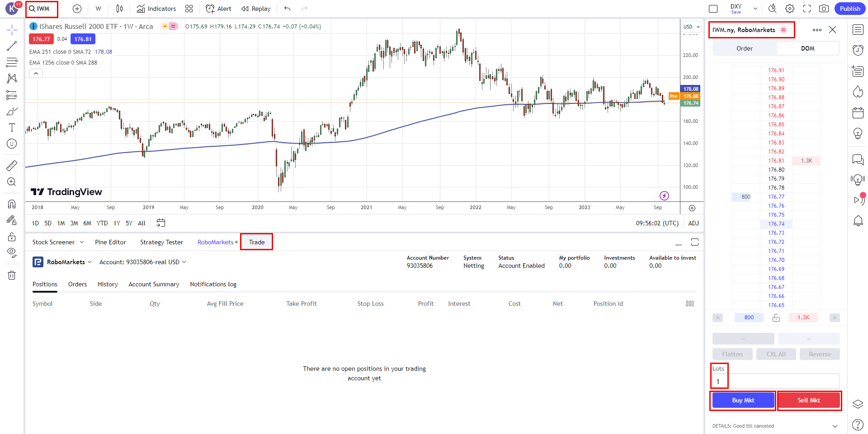Viewport: 868px width, 434px height.
Task: Select the ruler measure tool
Action: tap(12, 166)
